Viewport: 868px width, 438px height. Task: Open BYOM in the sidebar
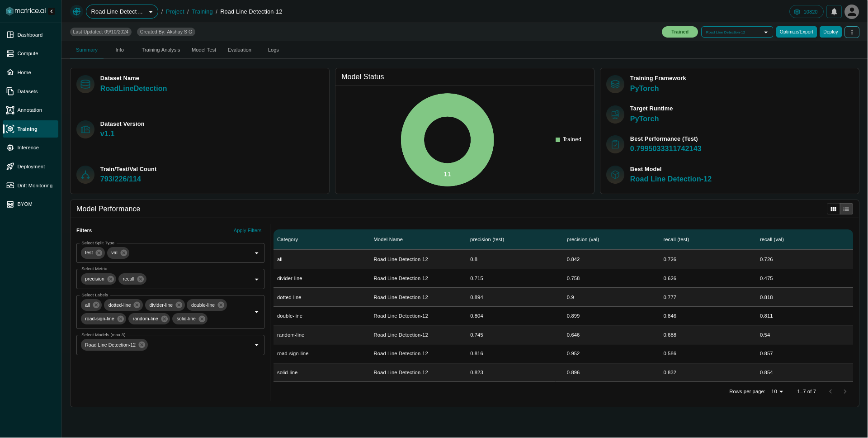pos(30,204)
